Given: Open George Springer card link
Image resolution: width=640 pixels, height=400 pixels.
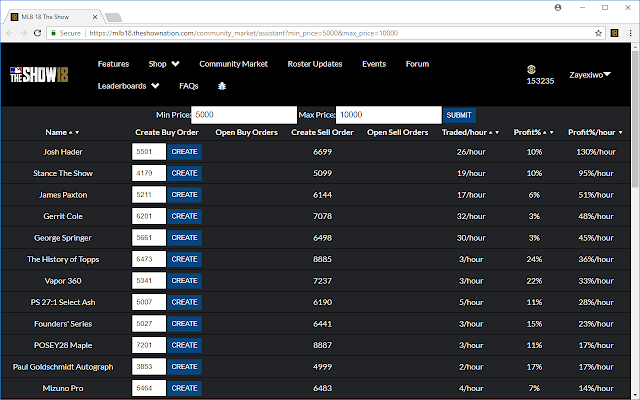Looking at the screenshot, I should [63, 238].
